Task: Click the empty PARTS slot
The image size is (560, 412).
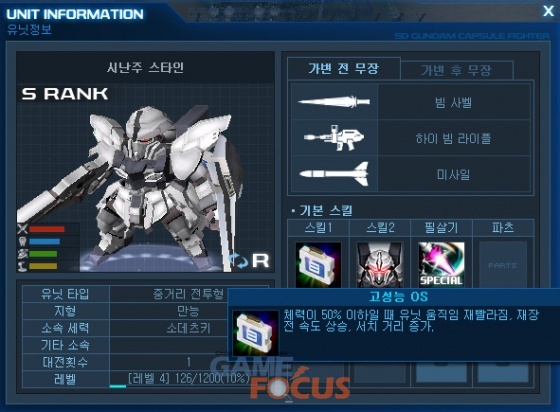Action: pyautogui.click(x=503, y=265)
